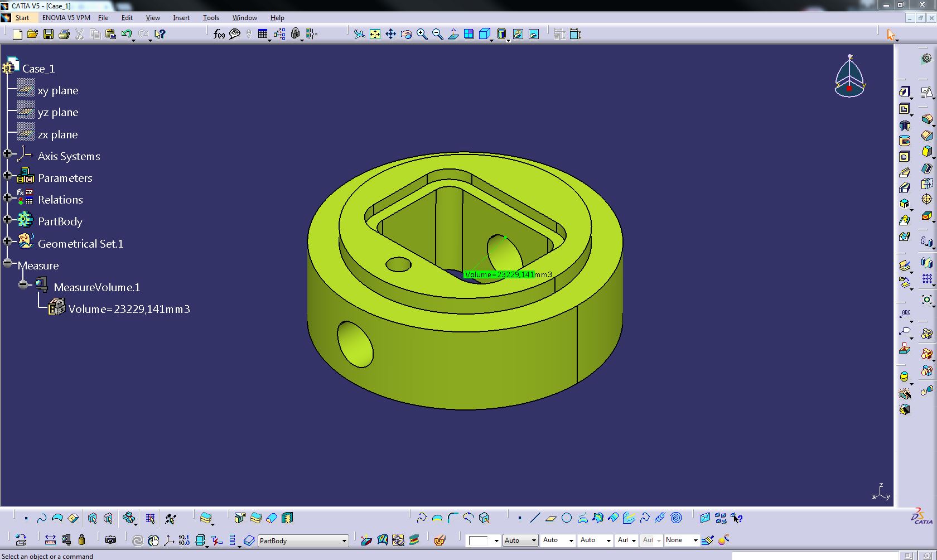
Task: Expand the Parameters node
Action: pos(7,175)
